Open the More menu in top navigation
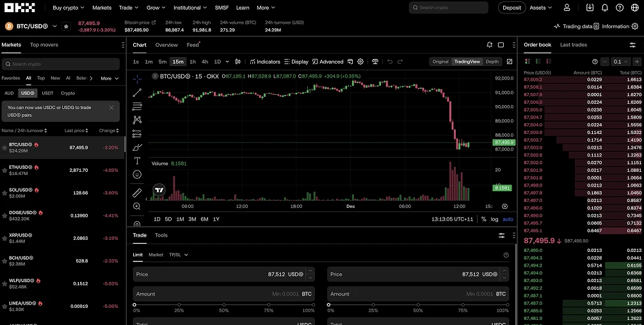The height and width of the screenshot is (325, 644). pos(266,8)
